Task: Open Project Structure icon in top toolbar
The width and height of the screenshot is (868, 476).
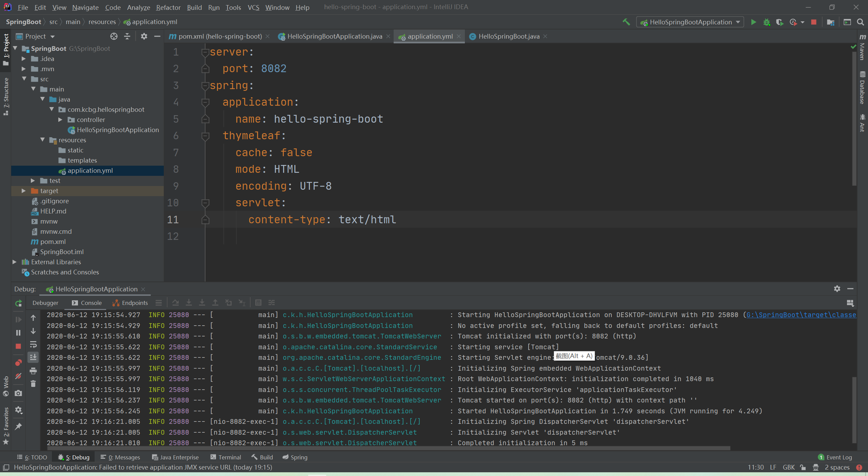Action: (x=830, y=22)
